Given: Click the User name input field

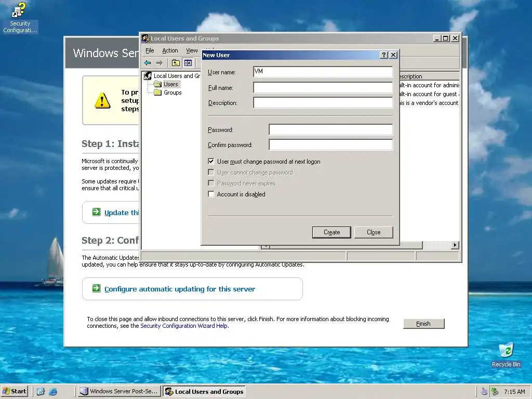Looking at the screenshot, I should [x=323, y=72].
